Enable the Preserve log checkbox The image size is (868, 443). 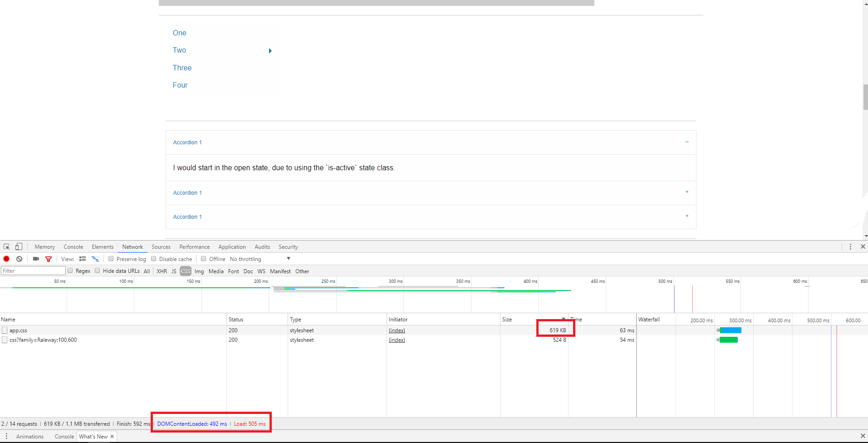point(111,259)
